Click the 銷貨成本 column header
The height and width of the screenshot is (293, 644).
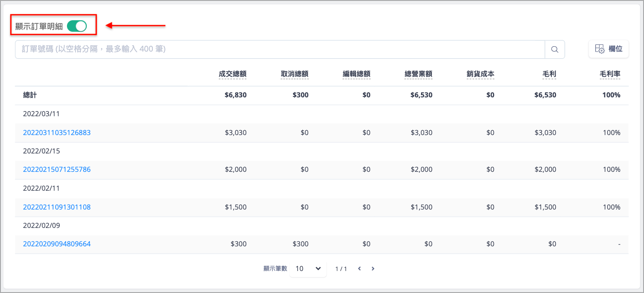[480, 74]
